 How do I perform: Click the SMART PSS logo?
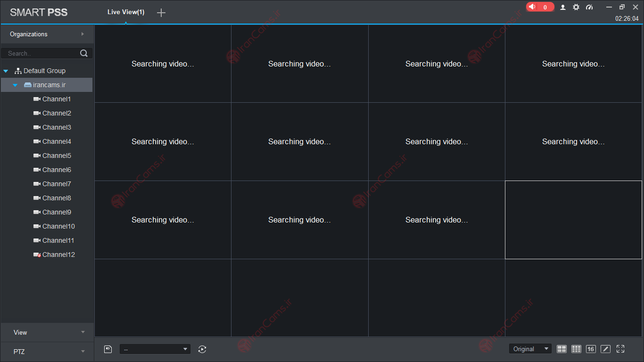[x=39, y=12]
